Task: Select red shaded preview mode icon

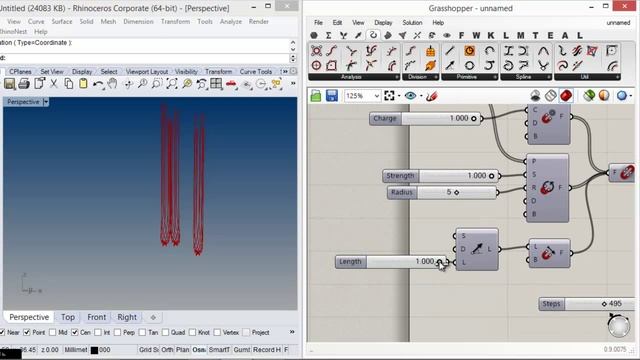Action: pos(566,96)
